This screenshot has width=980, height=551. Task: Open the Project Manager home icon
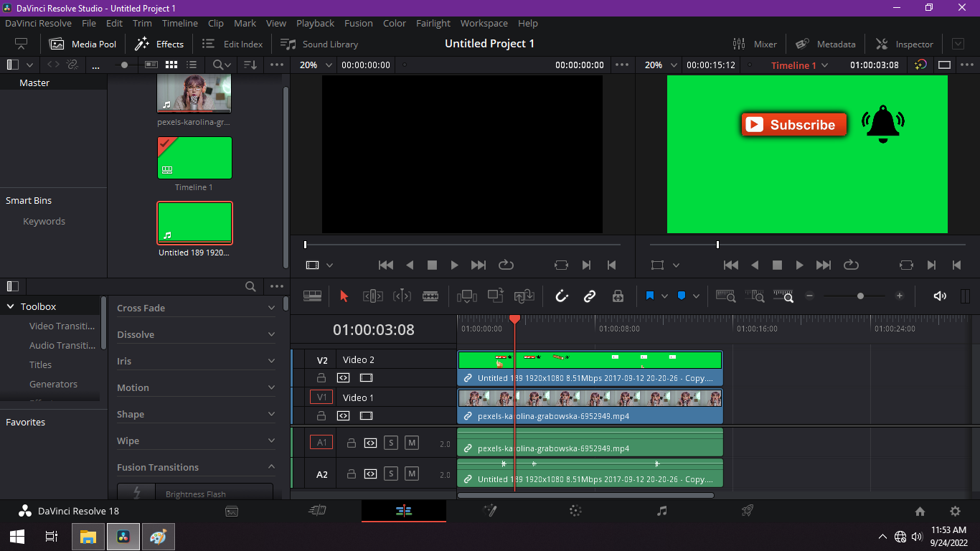(920, 512)
